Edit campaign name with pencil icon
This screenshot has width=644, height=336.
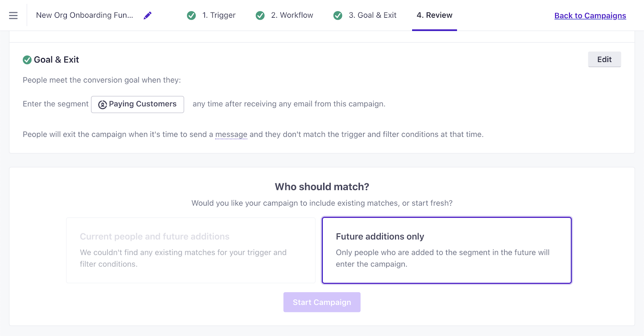(x=148, y=15)
